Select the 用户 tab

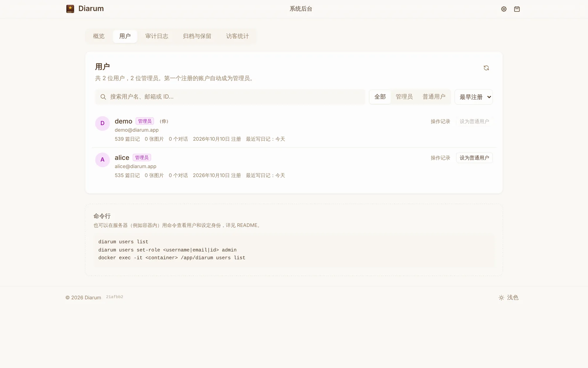pyautogui.click(x=125, y=36)
